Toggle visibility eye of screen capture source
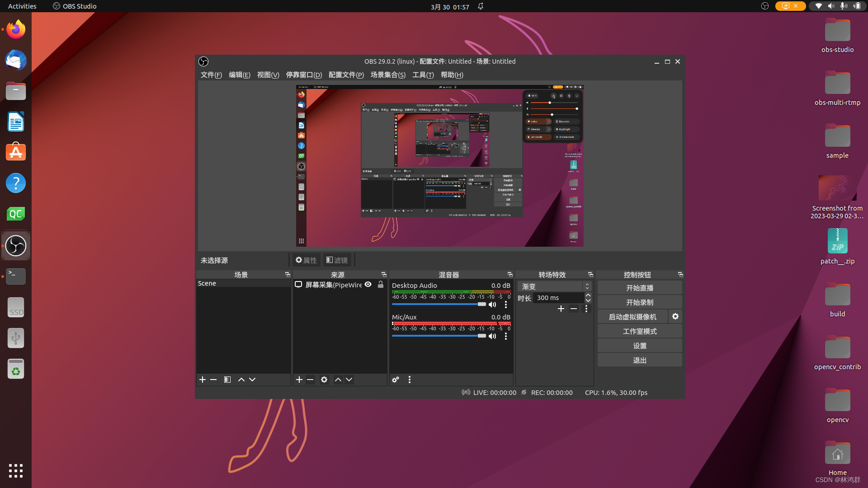 pos(368,284)
